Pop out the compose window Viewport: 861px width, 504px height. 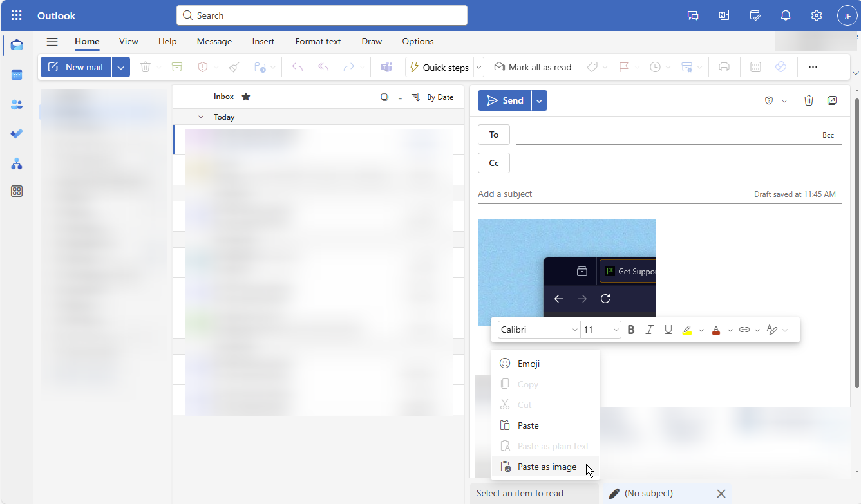pyautogui.click(x=832, y=100)
